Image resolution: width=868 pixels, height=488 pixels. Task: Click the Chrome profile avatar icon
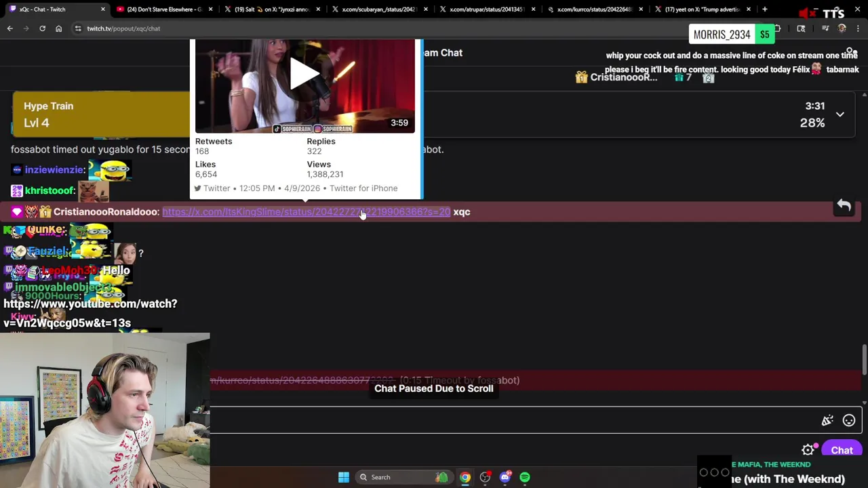pyautogui.click(x=842, y=28)
